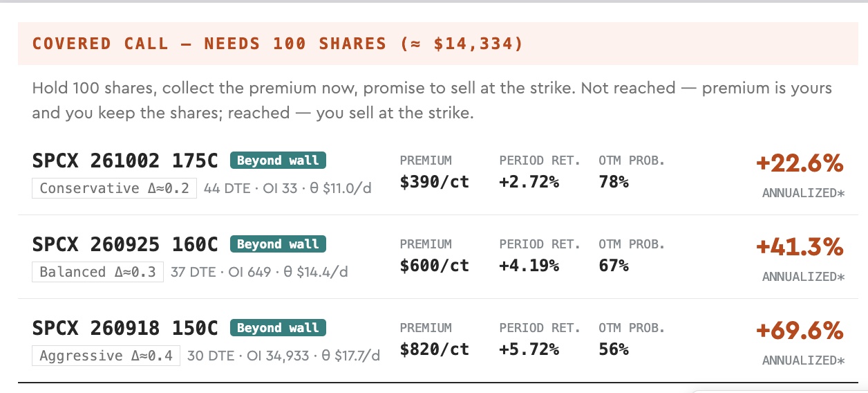Click the Covered Call section header
The image size is (868, 393).
[x=278, y=44]
